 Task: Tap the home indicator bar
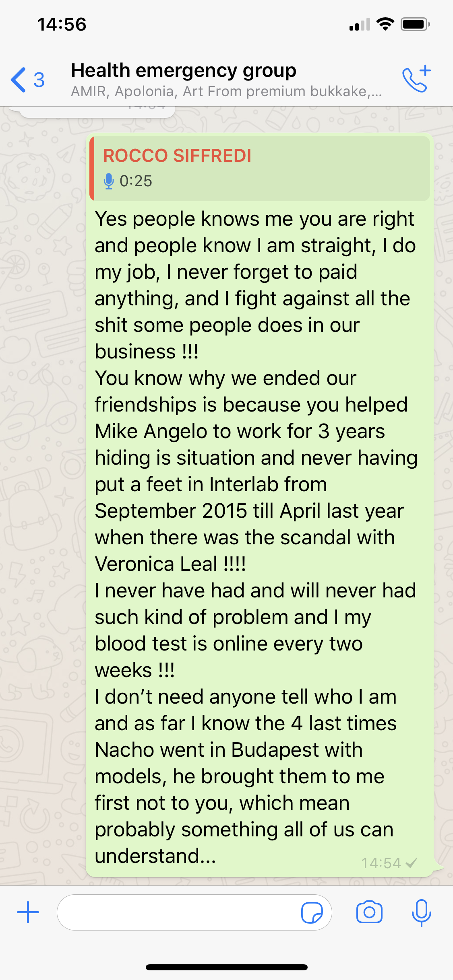coord(226,967)
